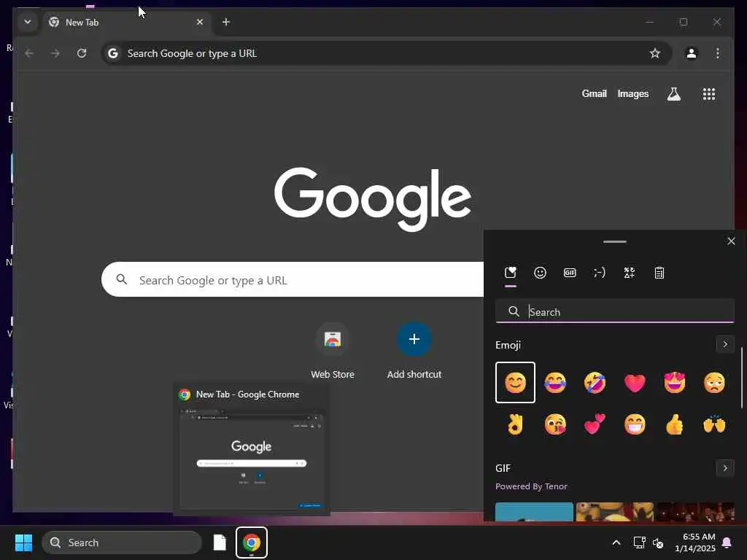Insert the sad pensive face emoji
747x560 pixels.
[714, 382]
